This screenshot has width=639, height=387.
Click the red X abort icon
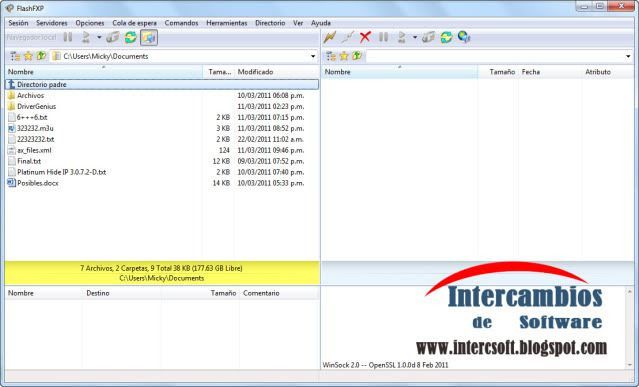pos(365,37)
